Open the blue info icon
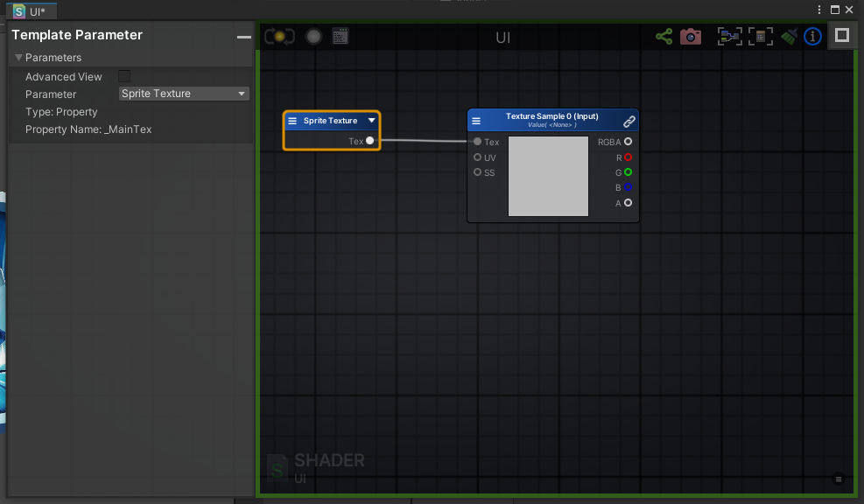The width and height of the screenshot is (864, 504). 812,37
